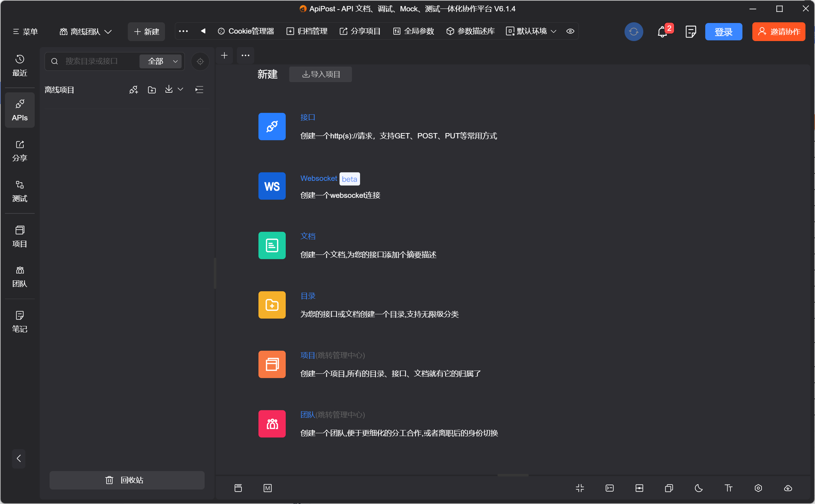Viewport: 815px width, 504px height.
Task: Open the notification bell icon
Action: [x=662, y=32]
